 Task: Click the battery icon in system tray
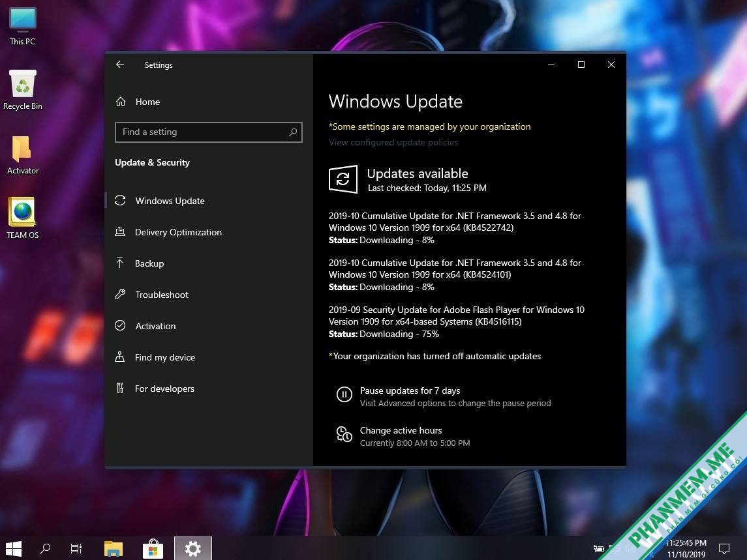[x=598, y=548]
